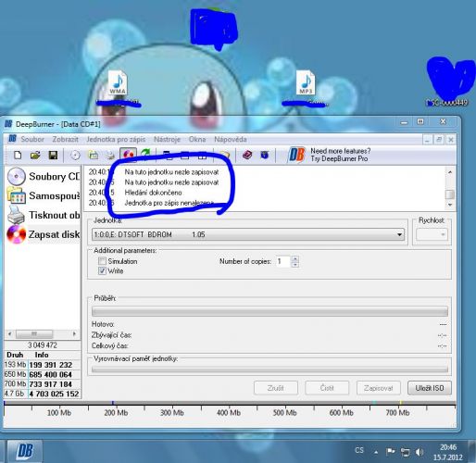Select Soubory CD in the left sidebar
Image resolution: width=476 pixels, height=463 pixels.
(44, 176)
